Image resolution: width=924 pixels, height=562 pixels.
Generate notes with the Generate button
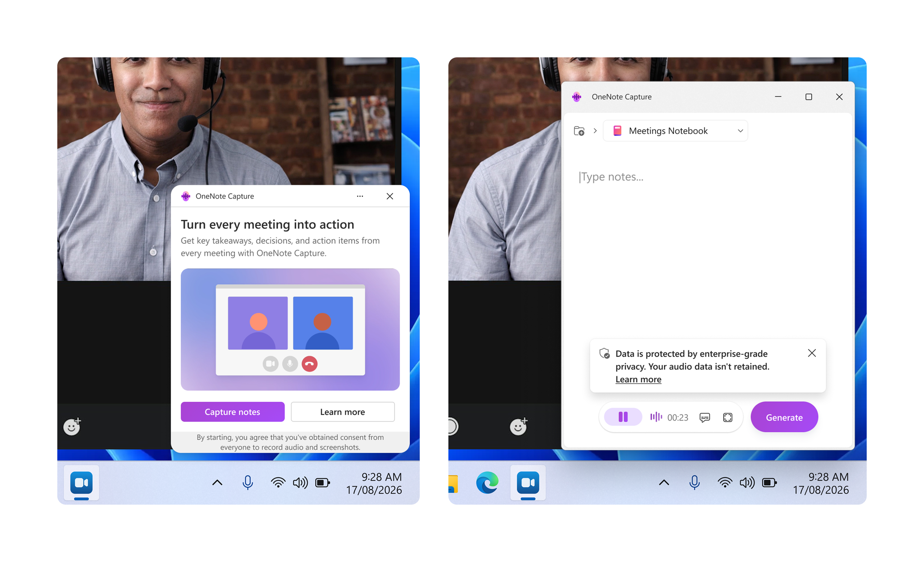pos(784,417)
